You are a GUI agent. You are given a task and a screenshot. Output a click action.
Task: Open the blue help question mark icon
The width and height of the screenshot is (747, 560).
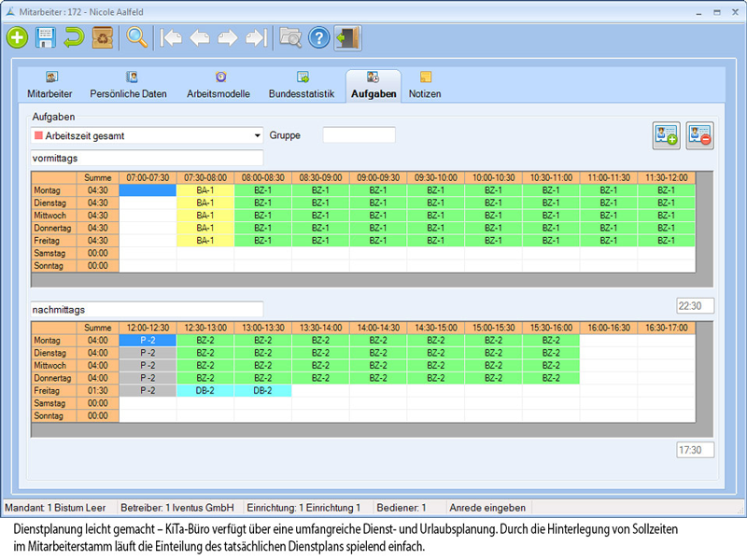(319, 37)
